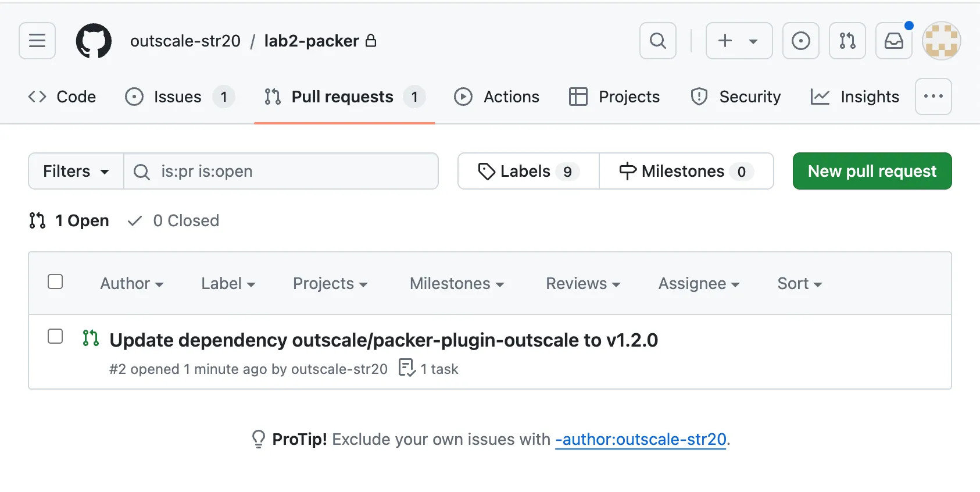Open the issues shortcut icon in header

pos(800,41)
